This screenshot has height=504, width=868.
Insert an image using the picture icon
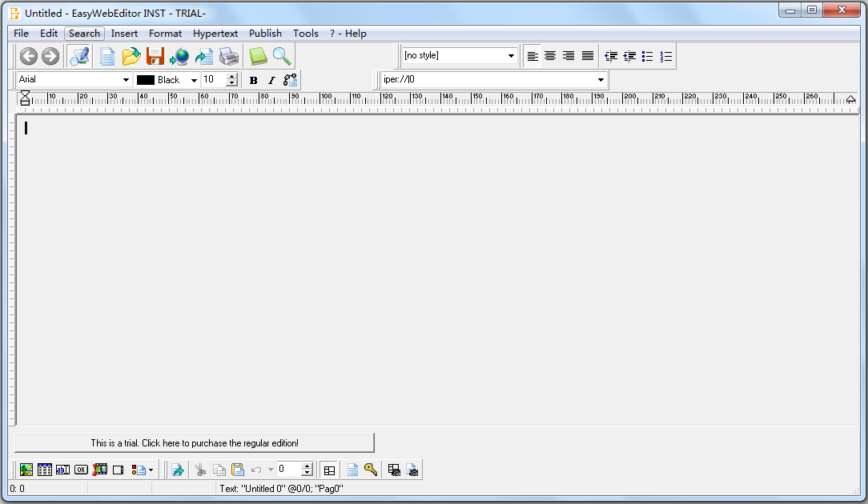point(26,470)
